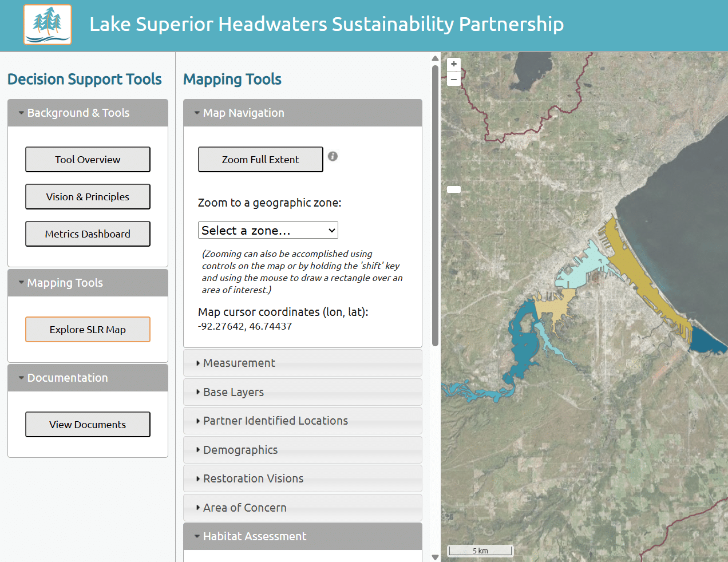This screenshot has width=728, height=562.
Task: Expand the Area of Concern panel
Action: [x=303, y=508]
